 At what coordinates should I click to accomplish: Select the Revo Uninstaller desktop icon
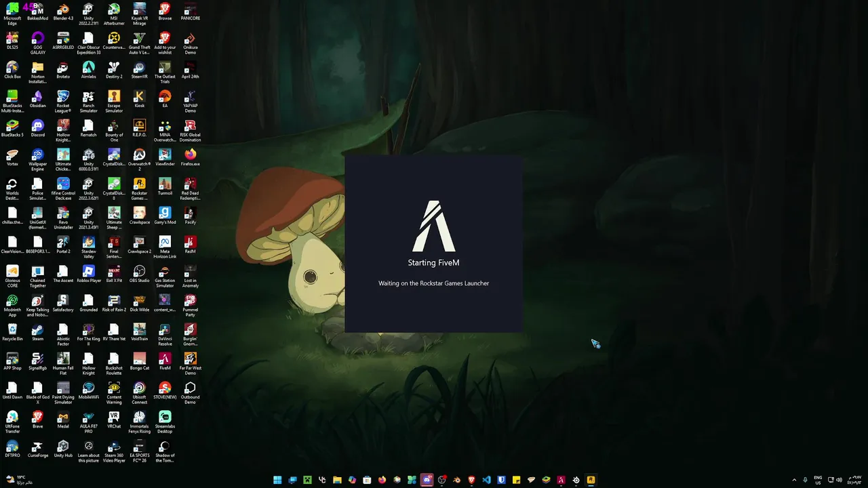click(x=63, y=218)
